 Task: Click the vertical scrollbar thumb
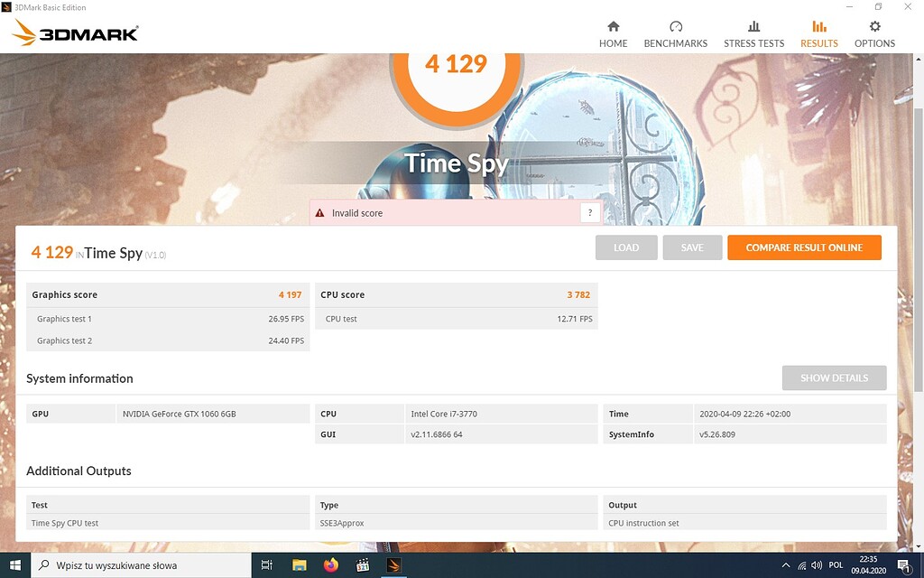pos(918,249)
